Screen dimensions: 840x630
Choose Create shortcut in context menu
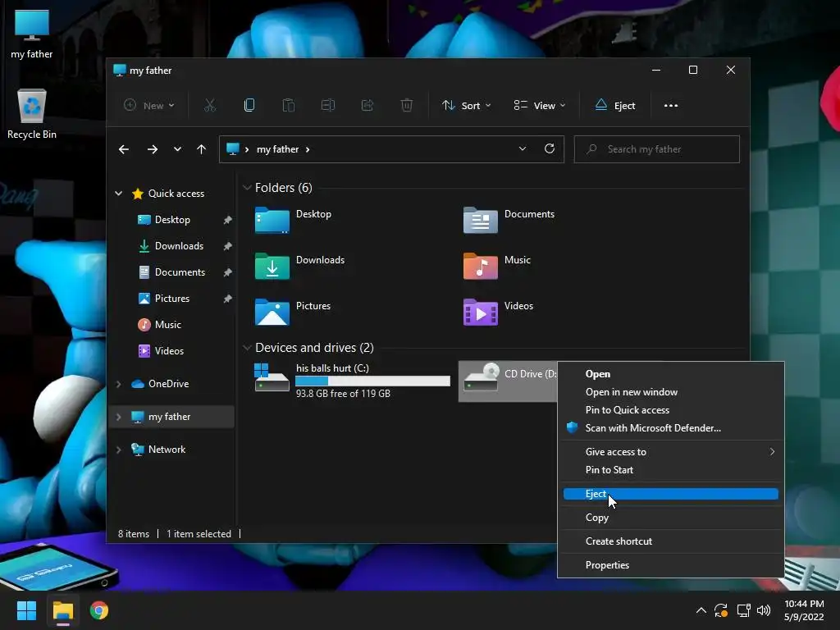click(x=671, y=541)
